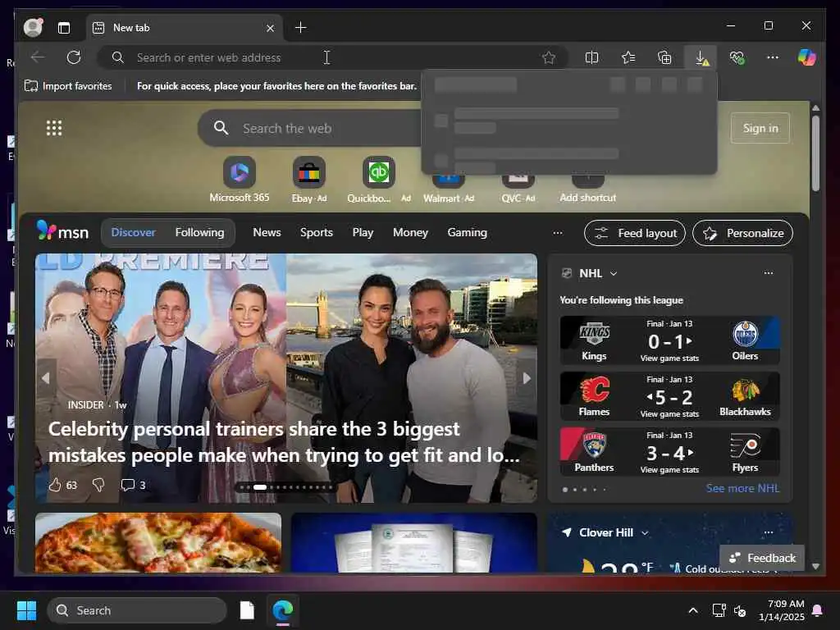Open the muted volume tray icon
Viewport: 840px width, 630px height.
point(740,610)
